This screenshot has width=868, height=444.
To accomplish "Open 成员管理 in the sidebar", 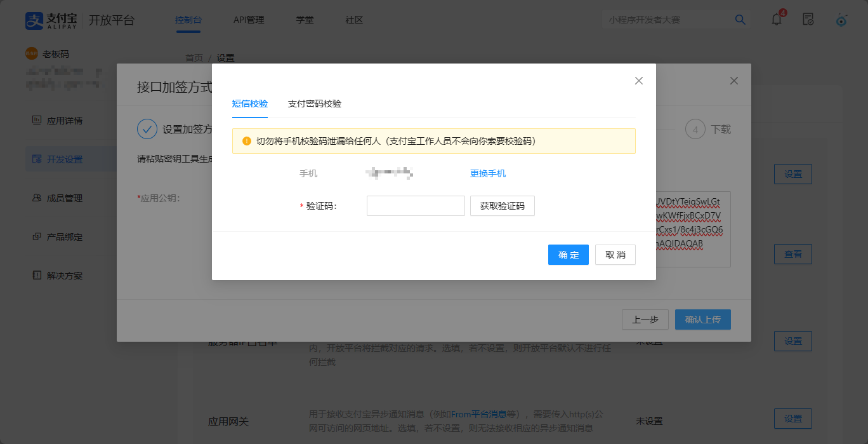I will click(x=65, y=198).
